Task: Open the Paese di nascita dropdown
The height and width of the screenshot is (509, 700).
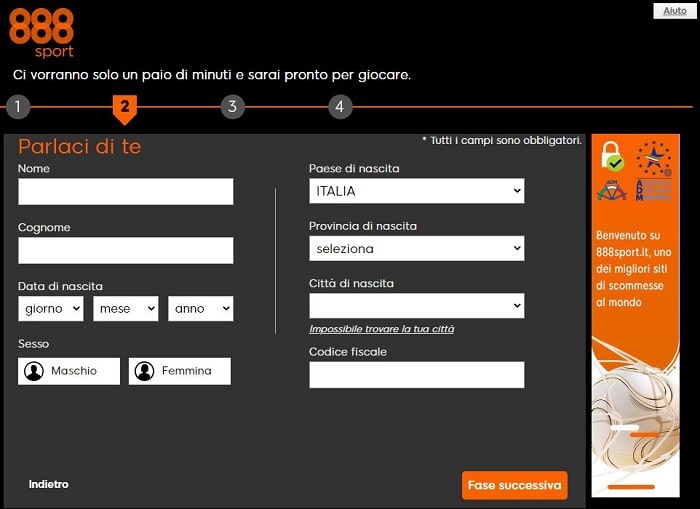Action: (417, 191)
